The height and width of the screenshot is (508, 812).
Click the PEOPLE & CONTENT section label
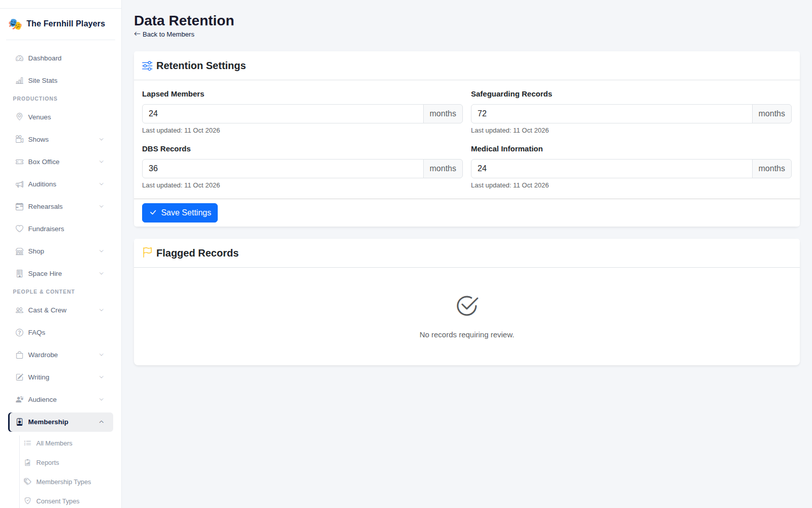(44, 292)
